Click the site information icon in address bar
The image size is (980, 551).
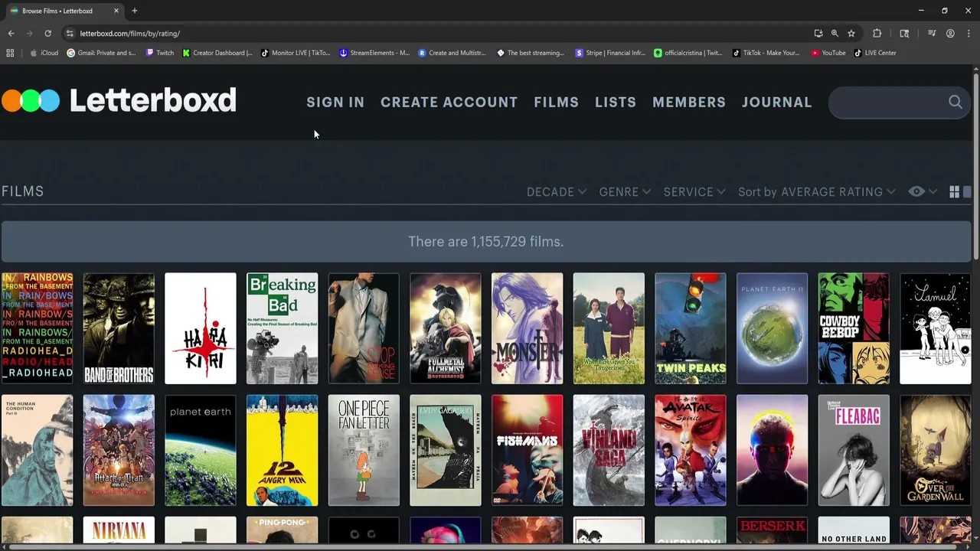pyautogui.click(x=70, y=34)
